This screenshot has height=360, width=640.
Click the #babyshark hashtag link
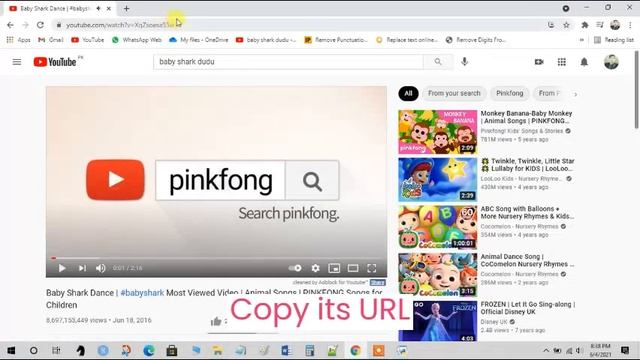click(x=142, y=293)
